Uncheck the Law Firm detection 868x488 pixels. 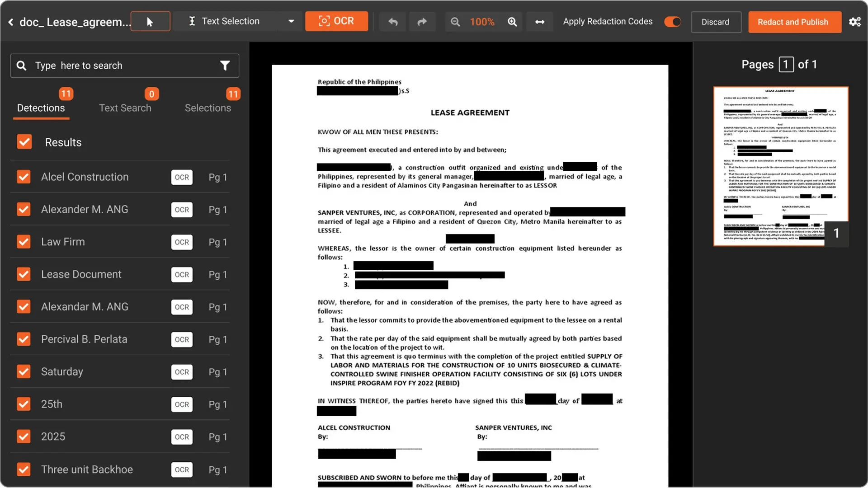[24, 242]
